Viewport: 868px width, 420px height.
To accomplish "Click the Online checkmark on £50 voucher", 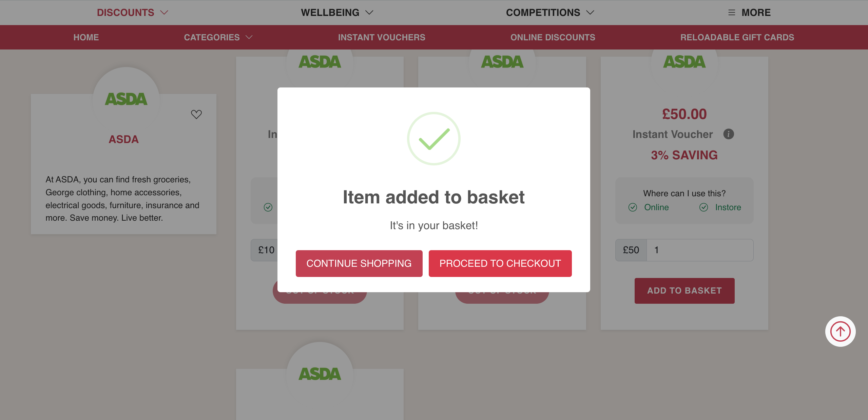I will point(633,207).
